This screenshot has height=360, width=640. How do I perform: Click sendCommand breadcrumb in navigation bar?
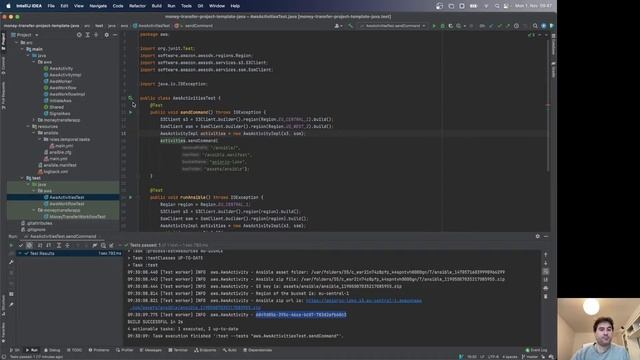(x=194, y=26)
